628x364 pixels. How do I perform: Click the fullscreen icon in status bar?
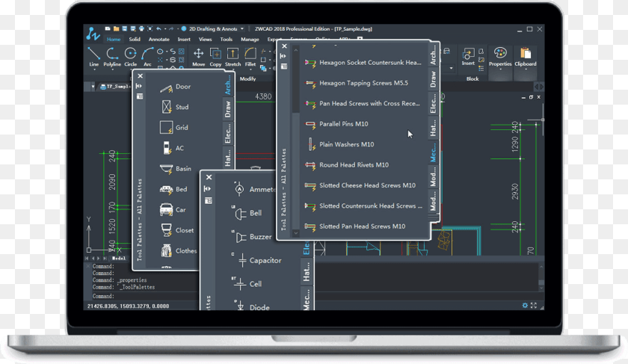pos(534,305)
